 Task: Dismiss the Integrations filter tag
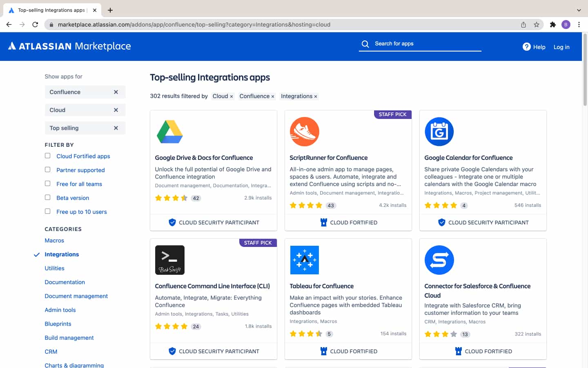click(x=314, y=96)
